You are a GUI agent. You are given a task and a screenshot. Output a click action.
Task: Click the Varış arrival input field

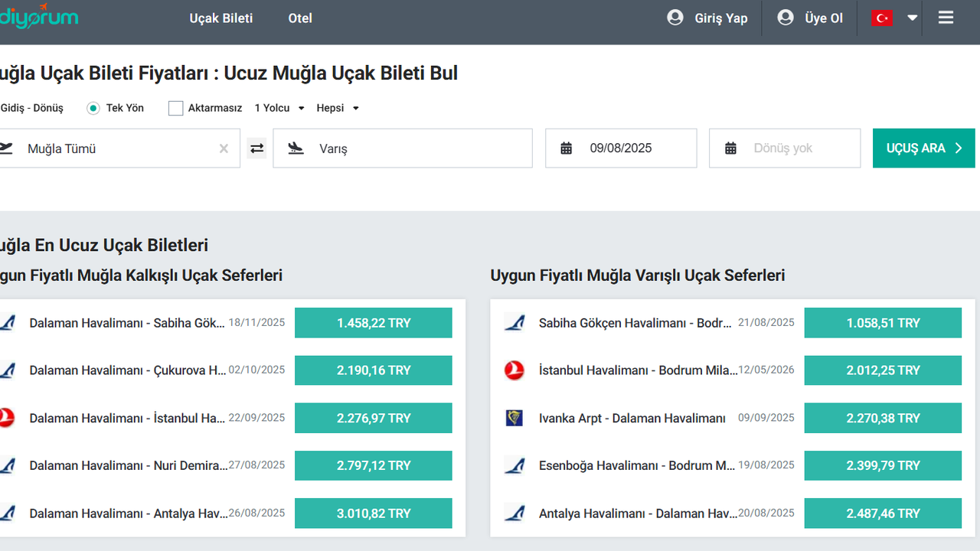click(x=403, y=148)
